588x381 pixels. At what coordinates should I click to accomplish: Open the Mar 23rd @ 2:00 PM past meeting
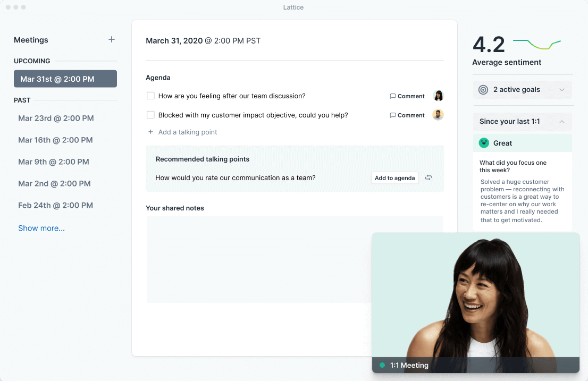pos(56,118)
